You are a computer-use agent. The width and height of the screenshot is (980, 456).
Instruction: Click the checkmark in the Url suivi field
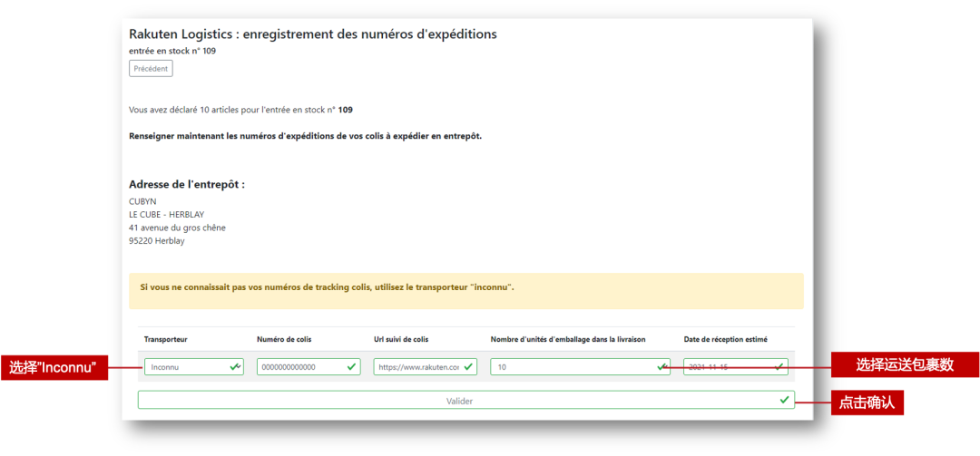click(x=468, y=367)
